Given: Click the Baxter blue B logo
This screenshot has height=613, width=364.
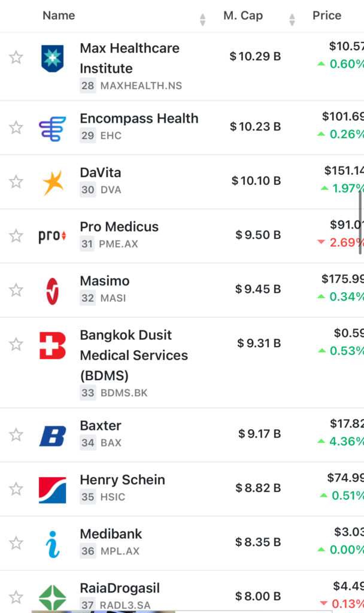Looking at the screenshot, I should coord(52,435).
